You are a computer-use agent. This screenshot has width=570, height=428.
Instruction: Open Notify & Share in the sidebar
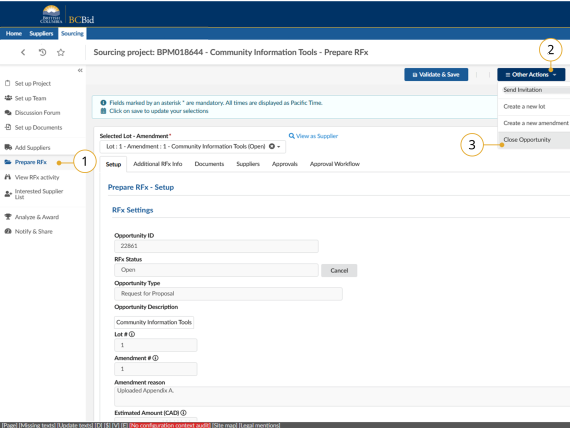pyautogui.click(x=33, y=232)
